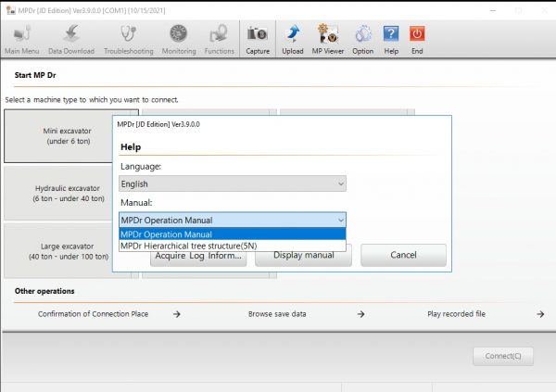Open Confirmation of Connection Place

tap(94, 314)
